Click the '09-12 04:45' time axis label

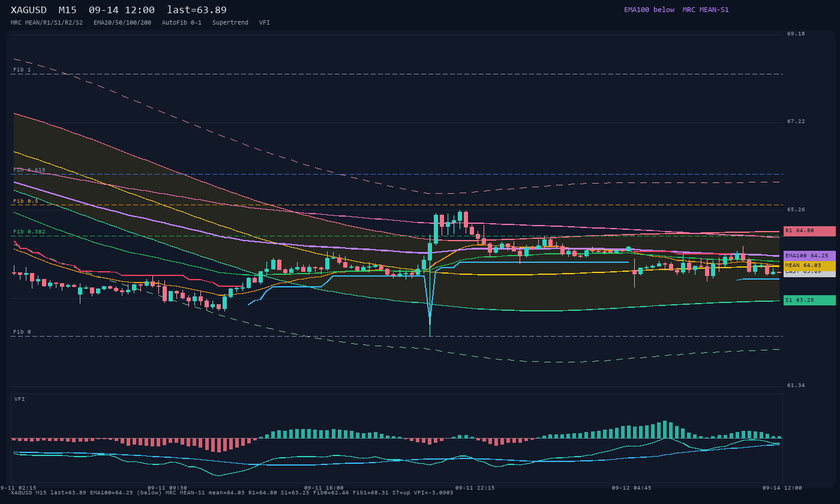[632, 488]
